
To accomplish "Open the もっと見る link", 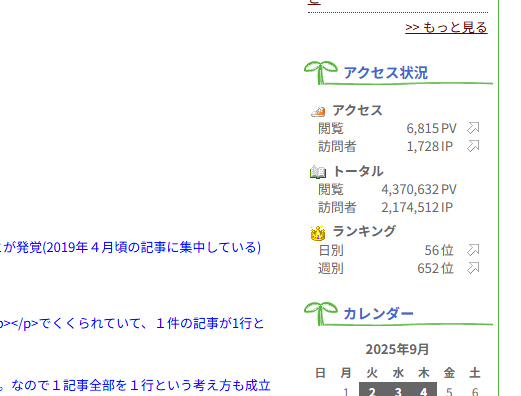I will click(x=446, y=27).
